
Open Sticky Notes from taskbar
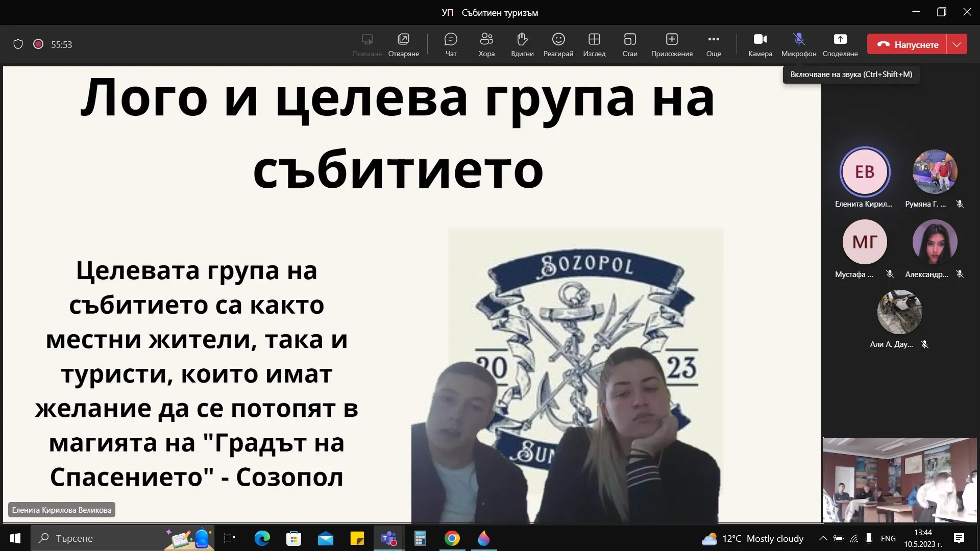(x=357, y=538)
